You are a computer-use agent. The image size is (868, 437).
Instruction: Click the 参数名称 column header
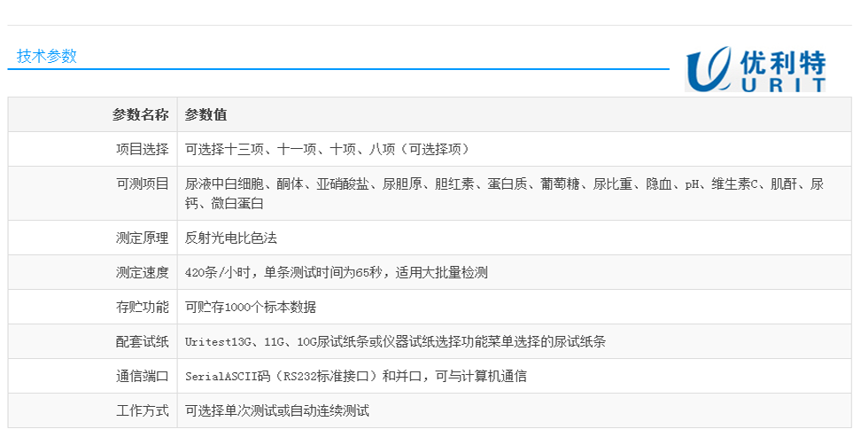point(140,114)
